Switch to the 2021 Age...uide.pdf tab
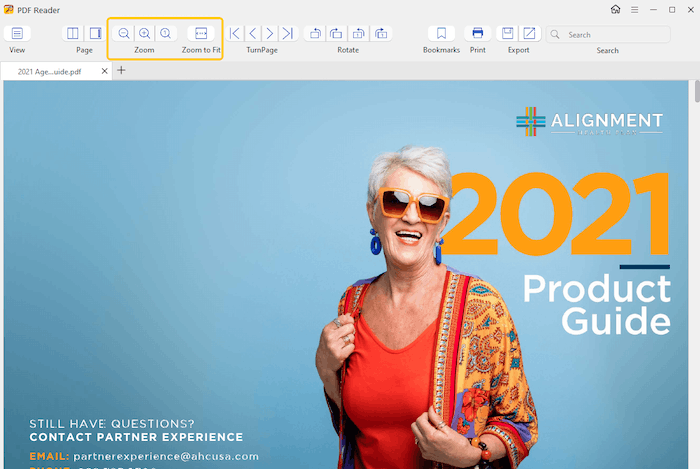The height and width of the screenshot is (469, 700). point(50,71)
